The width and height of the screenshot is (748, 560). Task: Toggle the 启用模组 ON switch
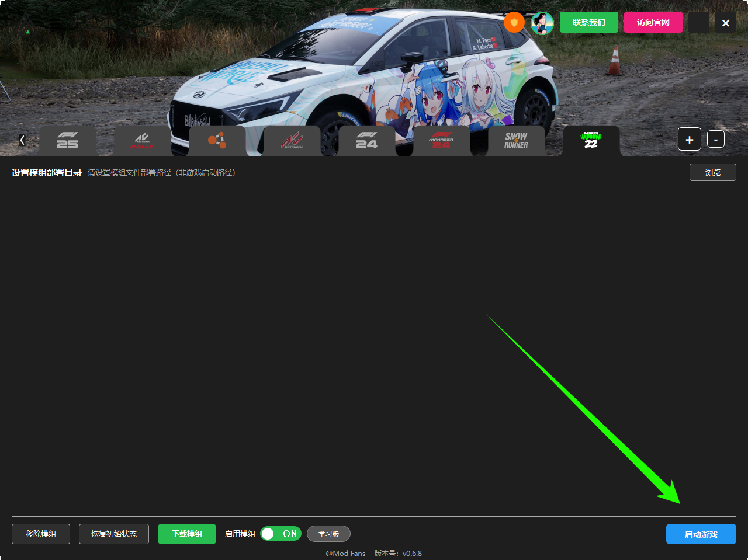pyautogui.click(x=280, y=534)
